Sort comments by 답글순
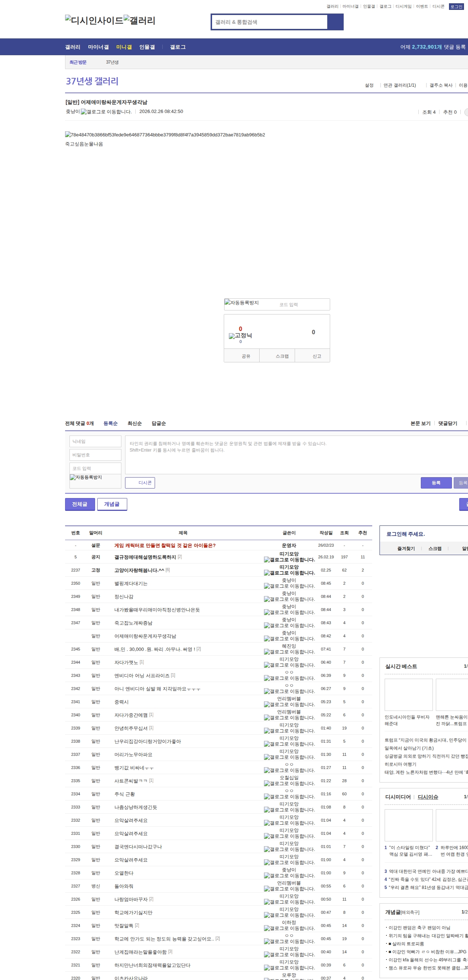Image resolution: width=468 pixels, height=980 pixels. click(x=159, y=423)
